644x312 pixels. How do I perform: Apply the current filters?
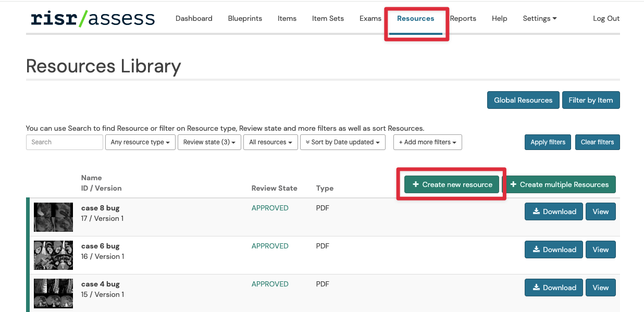(547, 142)
